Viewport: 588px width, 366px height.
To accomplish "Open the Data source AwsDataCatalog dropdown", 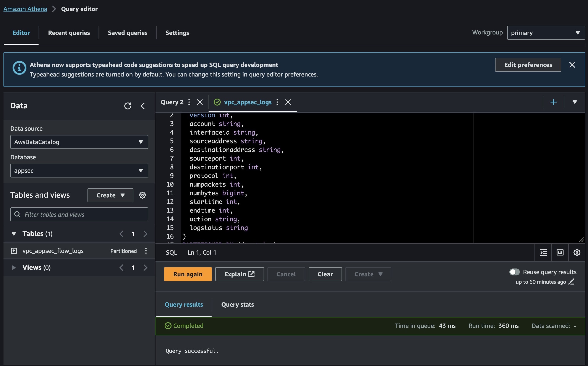I will coord(79,142).
